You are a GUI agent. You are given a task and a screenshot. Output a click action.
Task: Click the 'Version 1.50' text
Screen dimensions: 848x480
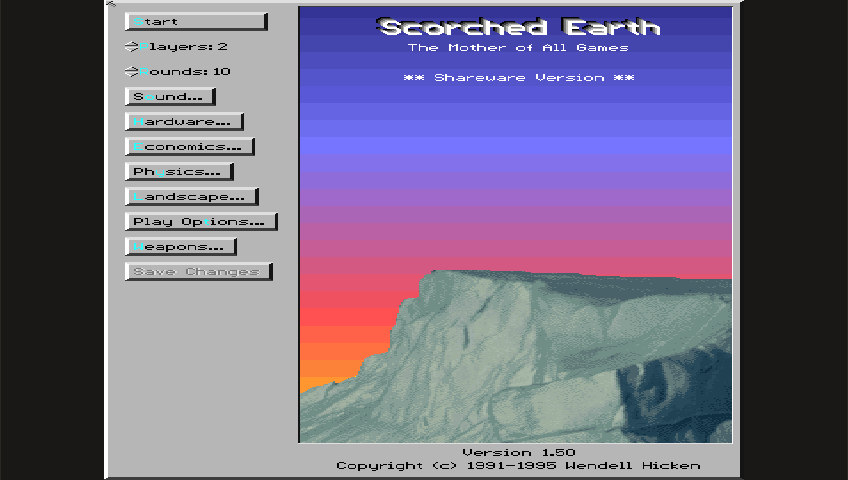tap(519, 452)
